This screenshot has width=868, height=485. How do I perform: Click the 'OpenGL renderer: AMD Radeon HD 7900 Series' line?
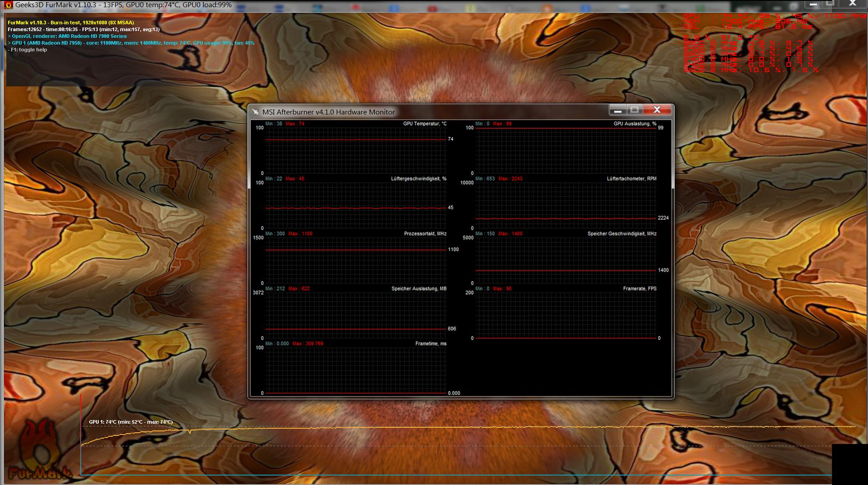tap(67, 36)
